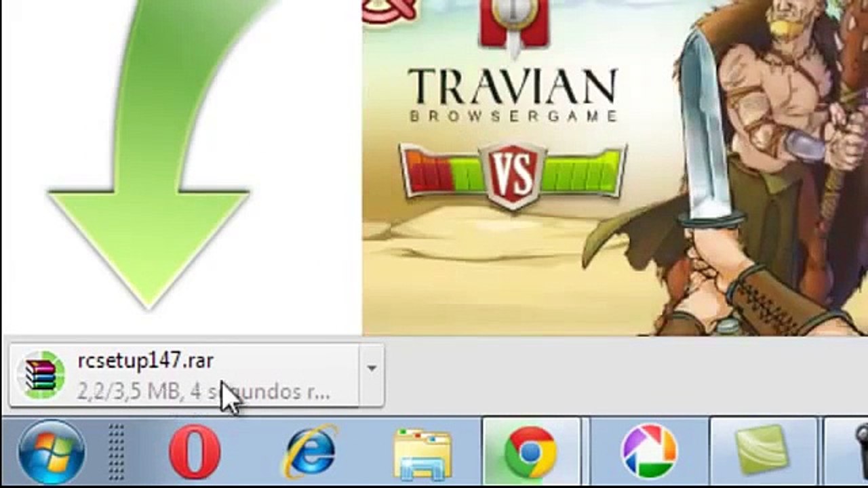Open the rcsetup147.rar download item
Image resolution: width=868 pixels, height=488 pixels.
click(184, 375)
